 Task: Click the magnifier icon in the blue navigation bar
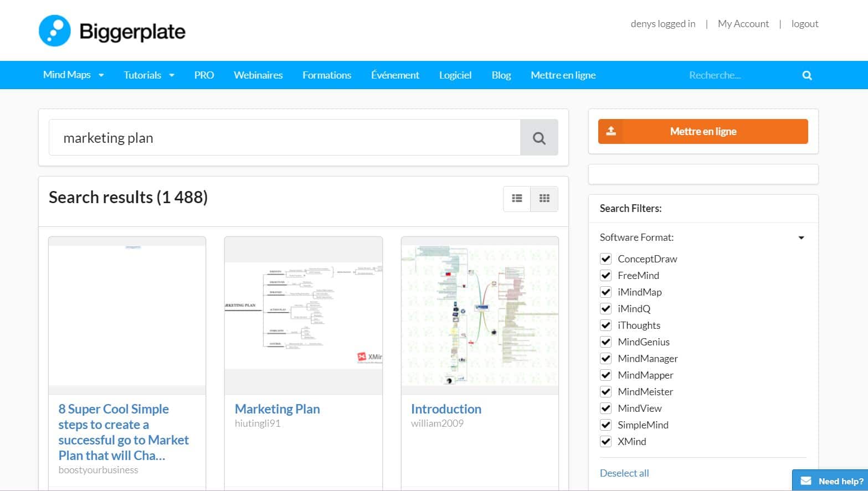click(807, 75)
